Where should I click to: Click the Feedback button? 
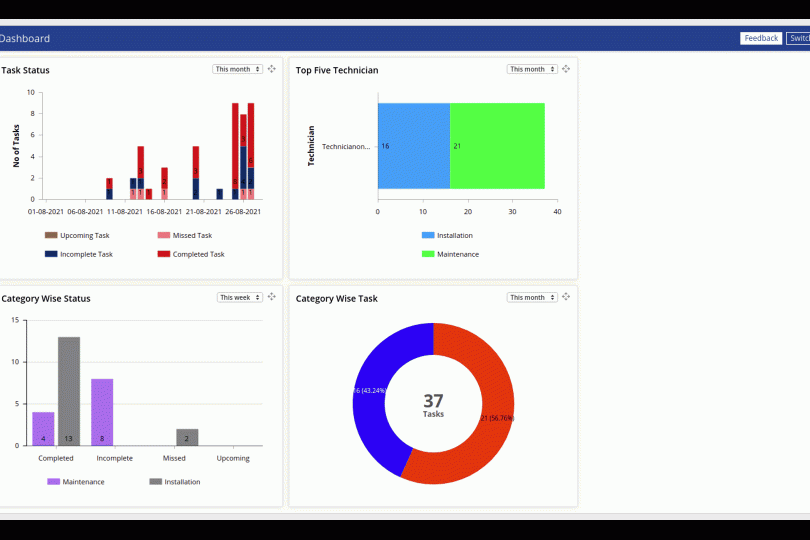(x=761, y=38)
